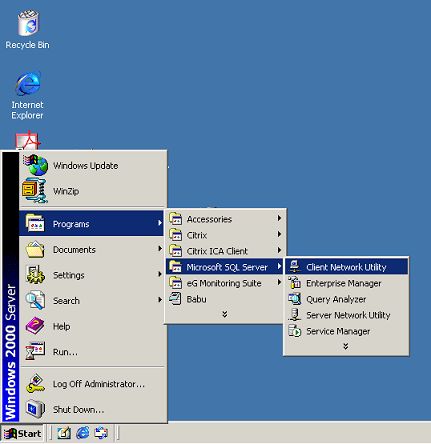Open Query Analyzer menu entry
431x444 pixels.
pyautogui.click(x=346, y=299)
